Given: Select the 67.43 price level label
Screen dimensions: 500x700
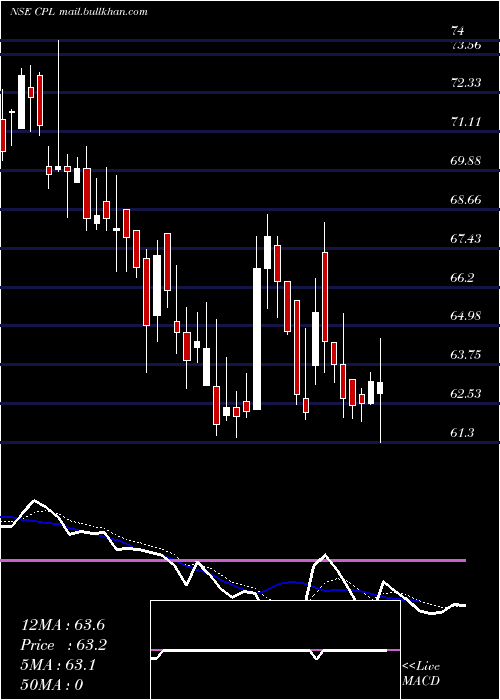Looking at the screenshot, I should tap(466, 239).
